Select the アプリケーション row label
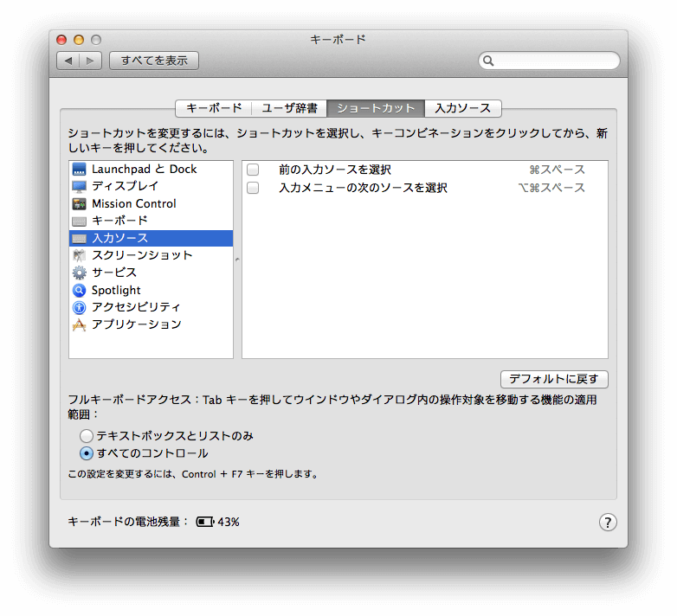This screenshot has height=616, width=677. [x=137, y=324]
